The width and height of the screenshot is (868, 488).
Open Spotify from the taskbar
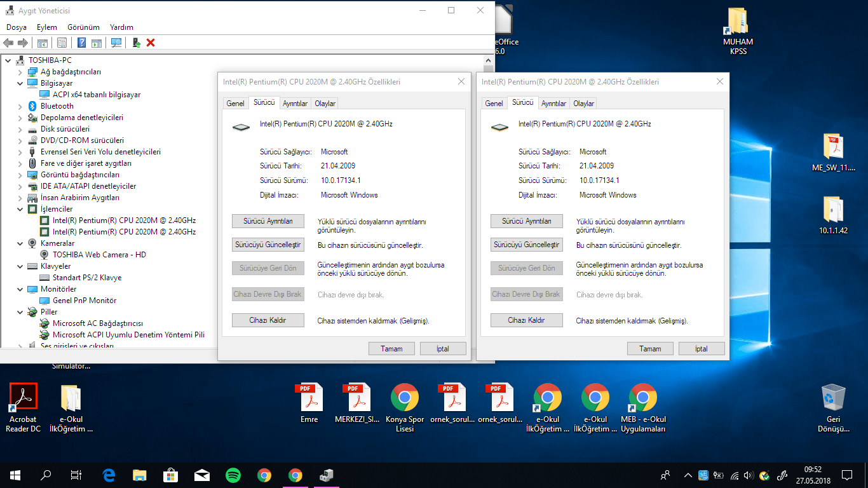pyautogui.click(x=233, y=475)
